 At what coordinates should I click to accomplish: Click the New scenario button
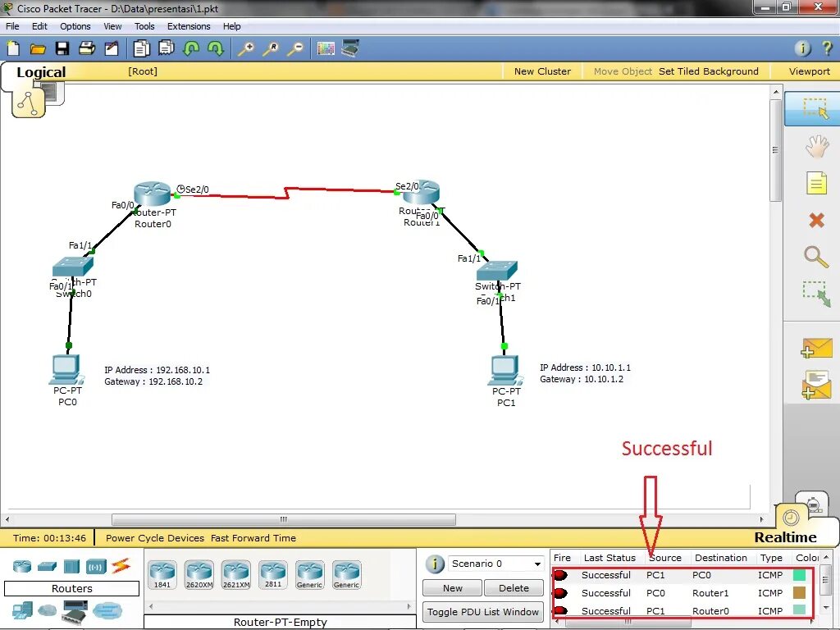tap(453, 588)
